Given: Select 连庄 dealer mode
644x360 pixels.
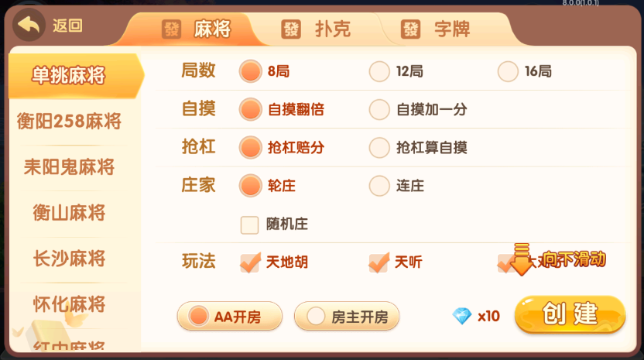Looking at the screenshot, I should click(x=379, y=186).
